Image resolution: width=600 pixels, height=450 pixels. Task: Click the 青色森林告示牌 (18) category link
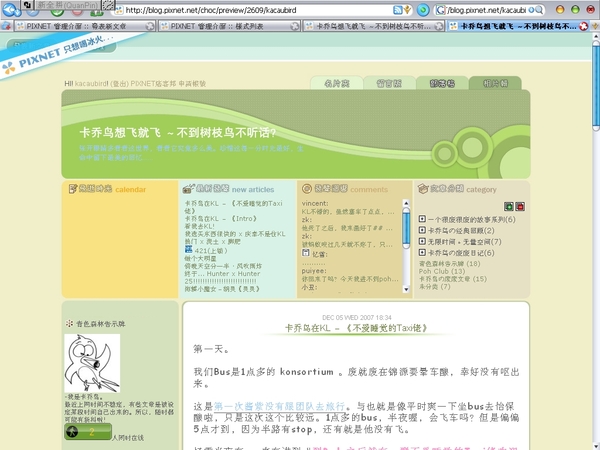[450, 263]
